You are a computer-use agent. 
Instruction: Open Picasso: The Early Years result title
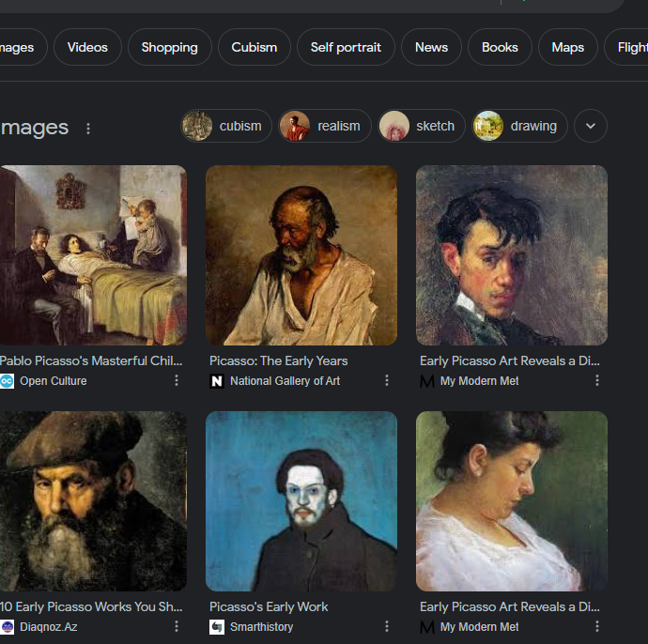[x=279, y=360]
